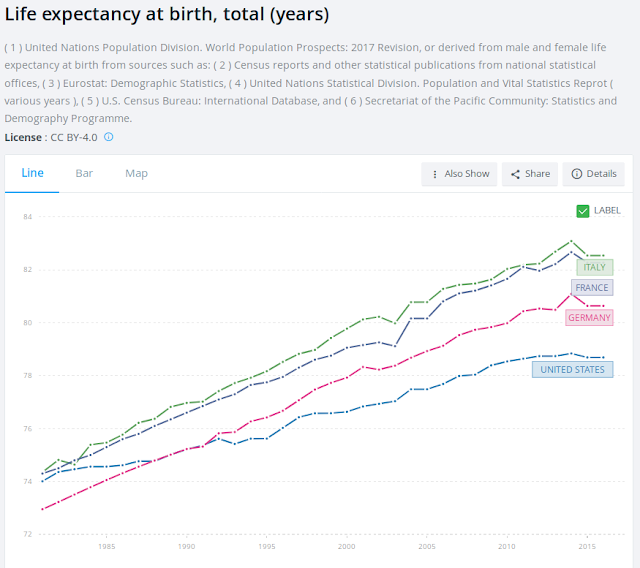Click the UNITED STATES series label
Viewport: 640px width, 568px height.
[573, 370]
